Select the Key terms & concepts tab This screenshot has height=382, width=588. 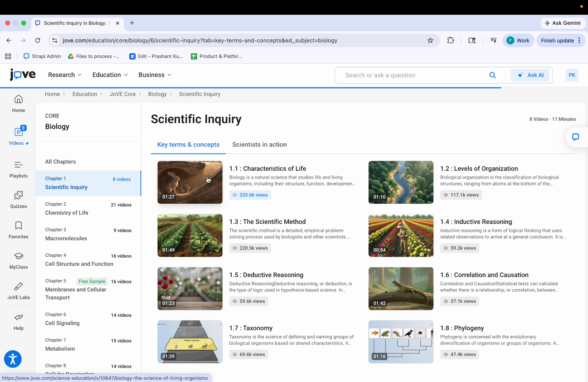point(188,145)
